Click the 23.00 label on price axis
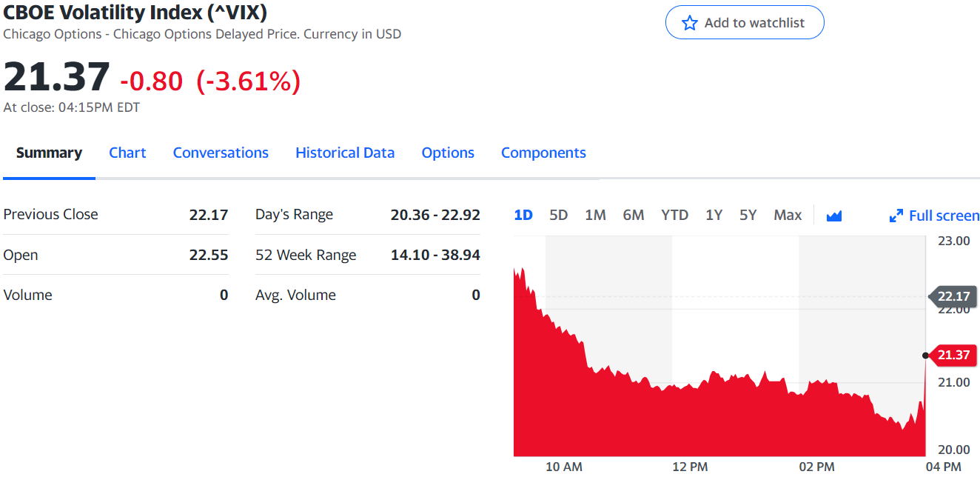980x477 pixels. (x=953, y=241)
